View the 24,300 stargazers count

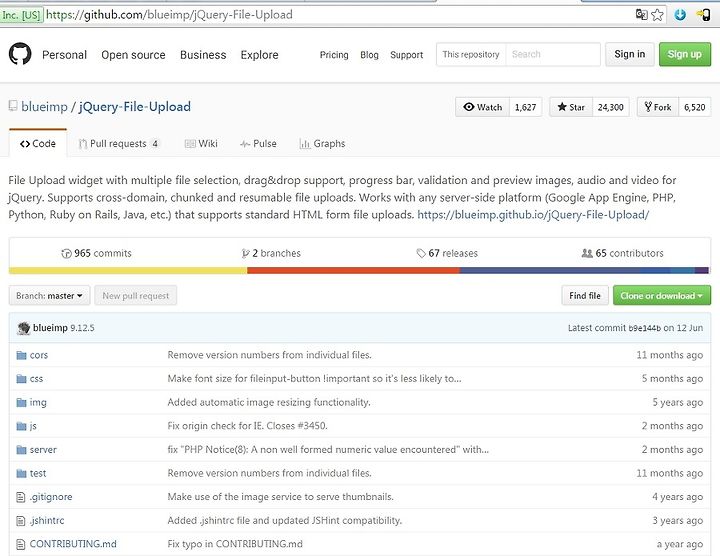pyautogui.click(x=611, y=107)
